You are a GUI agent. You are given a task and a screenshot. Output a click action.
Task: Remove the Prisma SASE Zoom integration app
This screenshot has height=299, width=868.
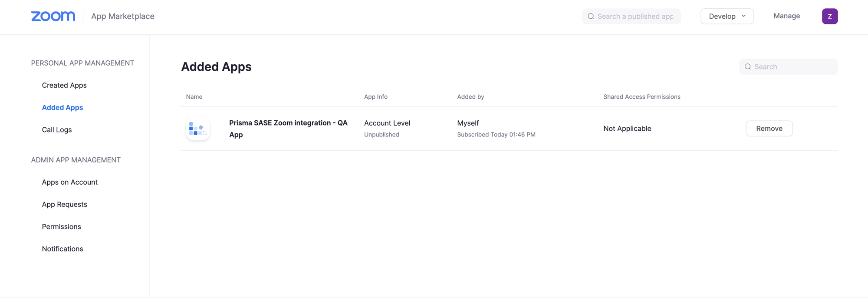(769, 129)
